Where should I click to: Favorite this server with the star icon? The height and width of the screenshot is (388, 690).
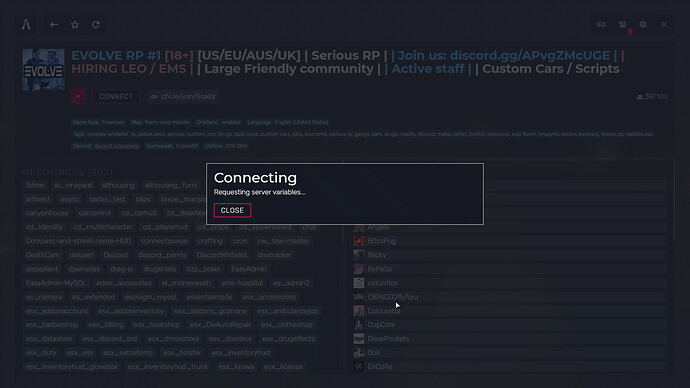point(75,25)
